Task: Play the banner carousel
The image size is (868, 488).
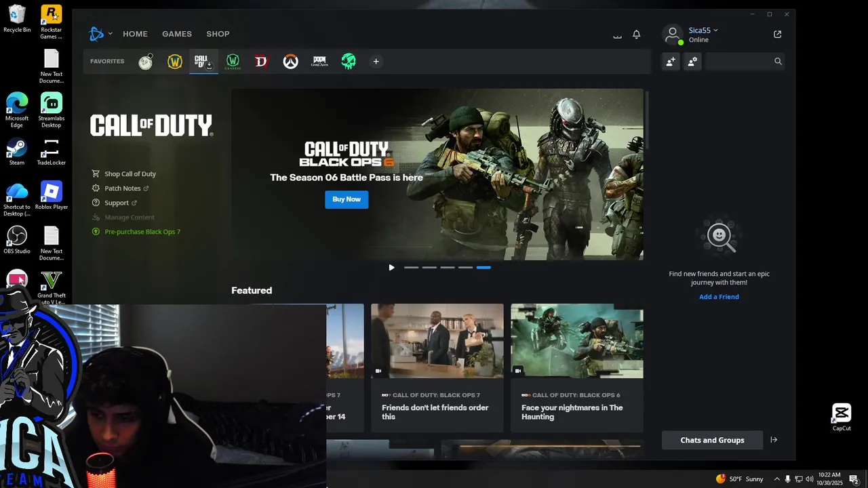Action: [x=391, y=268]
